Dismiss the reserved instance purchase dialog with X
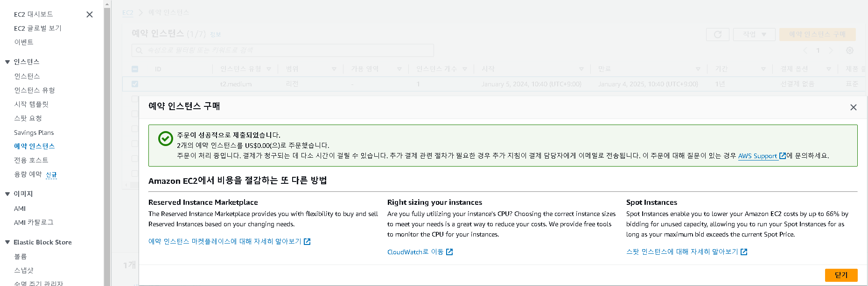The height and width of the screenshot is (286, 868). click(x=854, y=107)
